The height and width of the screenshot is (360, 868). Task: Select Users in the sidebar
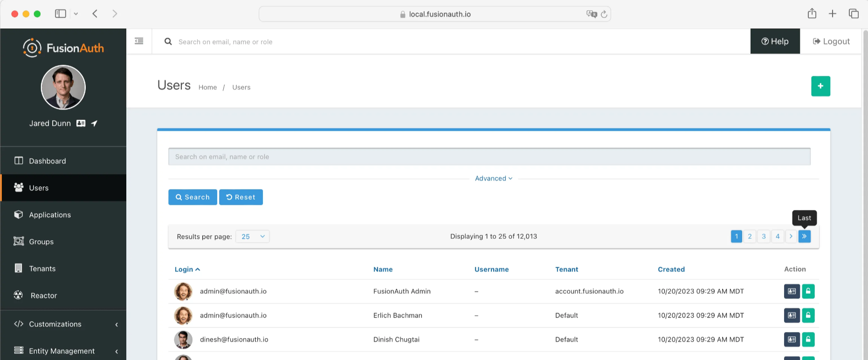point(63,188)
